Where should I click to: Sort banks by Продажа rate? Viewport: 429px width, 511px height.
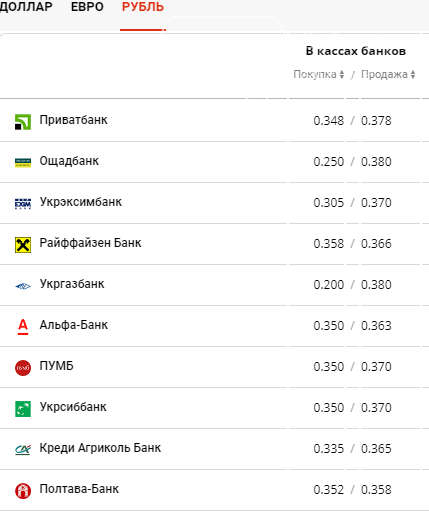click(x=388, y=74)
